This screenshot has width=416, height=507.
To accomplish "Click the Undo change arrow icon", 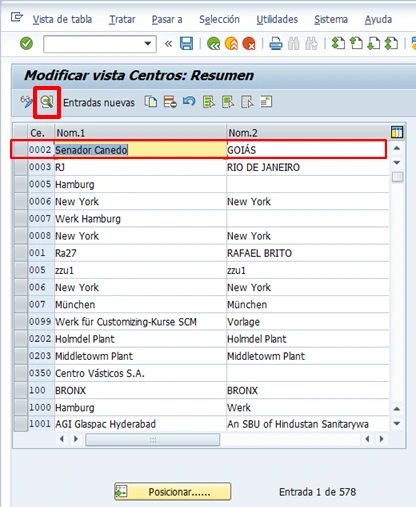I will (x=189, y=101).
